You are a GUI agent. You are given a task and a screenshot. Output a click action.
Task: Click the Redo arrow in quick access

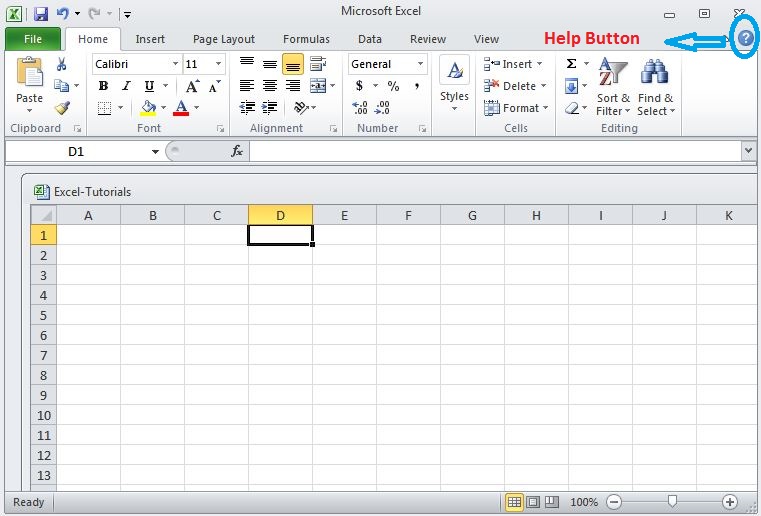click(94, 14)
